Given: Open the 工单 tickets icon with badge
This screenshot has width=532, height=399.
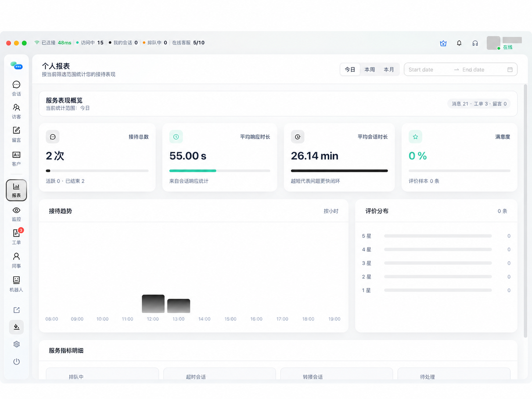Looking at the screenshot, I should [x=16, y=237].
